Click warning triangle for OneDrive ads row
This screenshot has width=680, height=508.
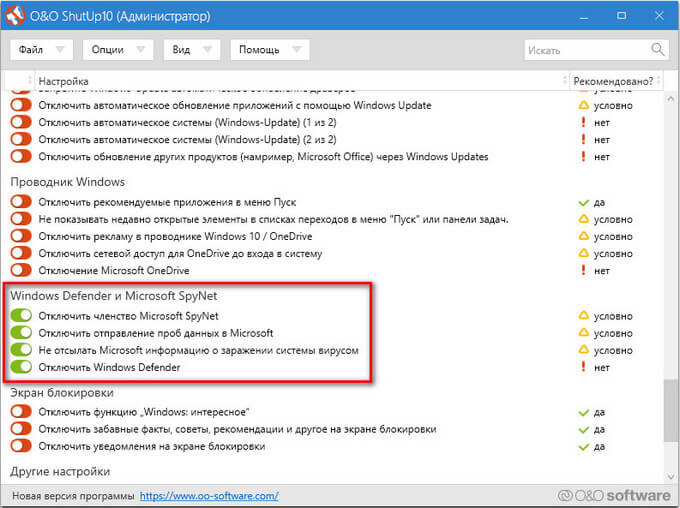coord(584,236)
